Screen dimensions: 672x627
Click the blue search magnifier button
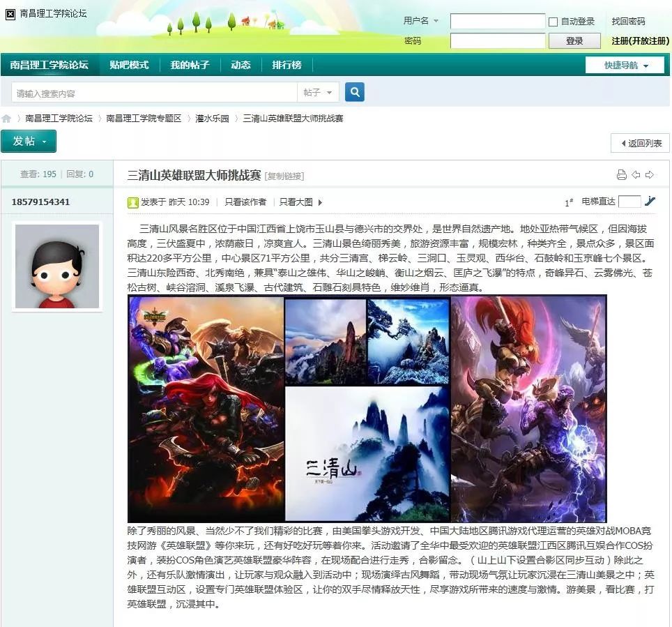click(354, 92)
